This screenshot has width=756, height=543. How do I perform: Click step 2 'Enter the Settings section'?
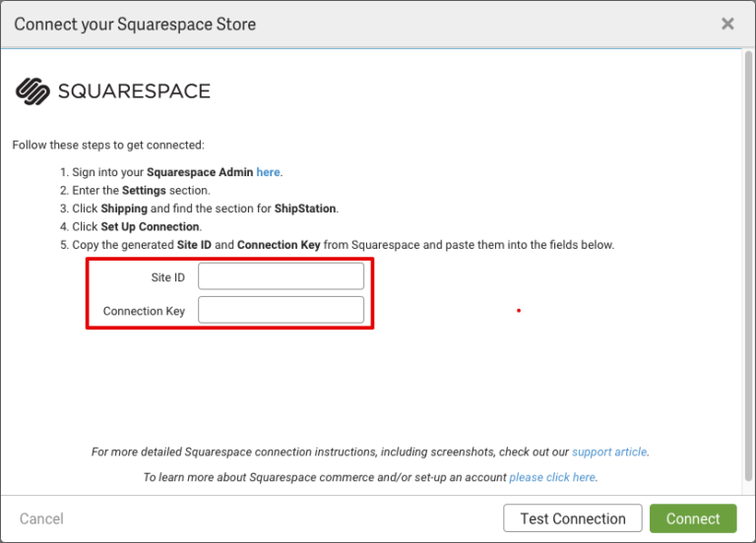[135, 190]
